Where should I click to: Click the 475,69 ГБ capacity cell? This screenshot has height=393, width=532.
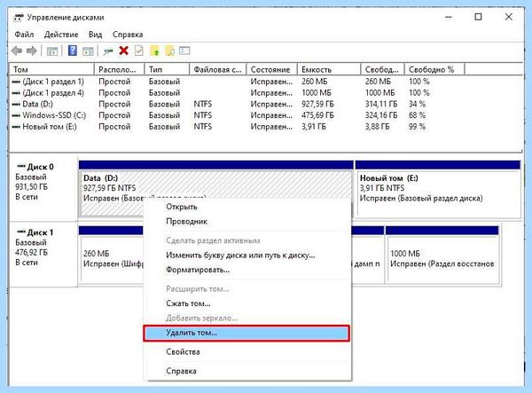[317, 115]
